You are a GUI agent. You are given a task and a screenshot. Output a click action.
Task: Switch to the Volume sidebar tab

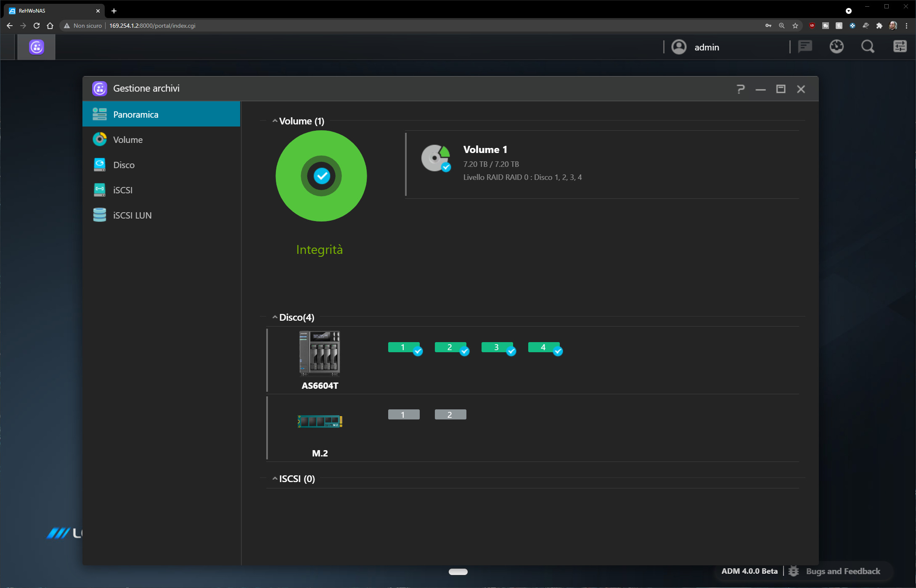[128, 140]
